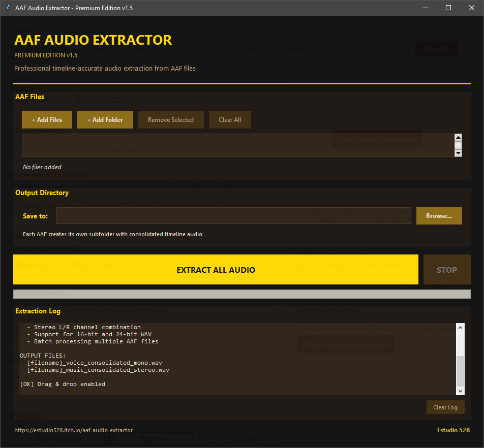Open the Browse... output directory dialog
Image resolution: width=484 pixels, height=448 pixels.
pos(439,216)
